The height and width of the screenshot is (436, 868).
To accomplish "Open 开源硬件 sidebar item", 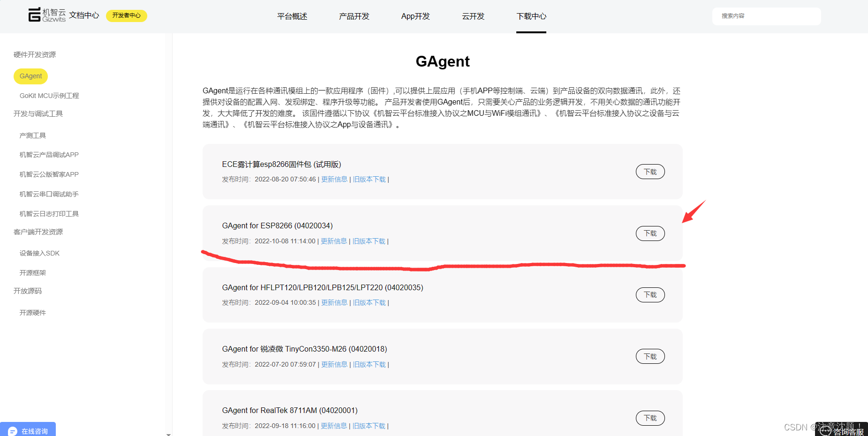I will point(32,313).
